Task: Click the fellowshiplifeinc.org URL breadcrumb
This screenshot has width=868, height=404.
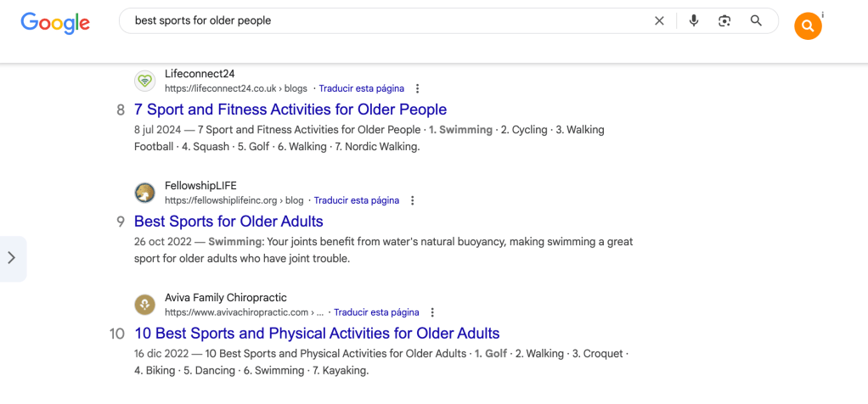Action: click(234, 200)
